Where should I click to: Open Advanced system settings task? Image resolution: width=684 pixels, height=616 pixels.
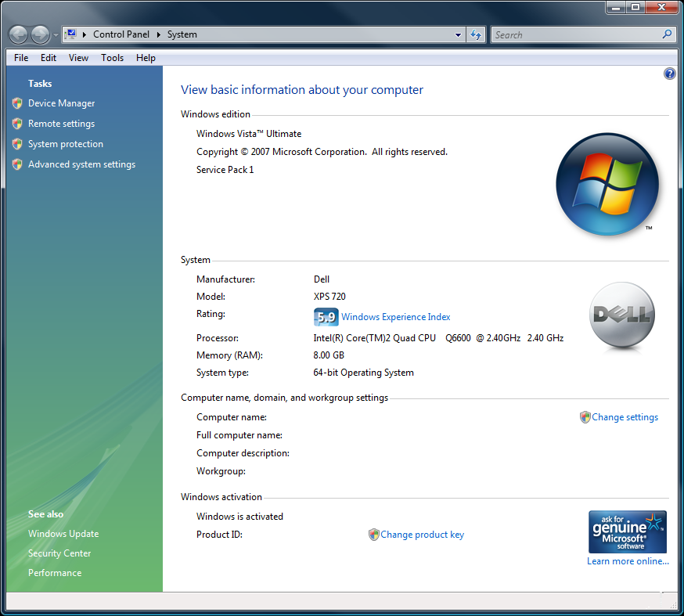81,164
